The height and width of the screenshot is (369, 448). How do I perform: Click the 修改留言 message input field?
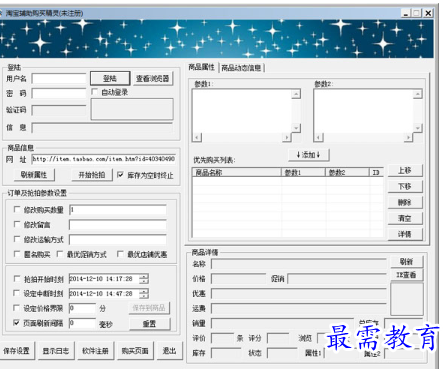[x=118, y=225]
